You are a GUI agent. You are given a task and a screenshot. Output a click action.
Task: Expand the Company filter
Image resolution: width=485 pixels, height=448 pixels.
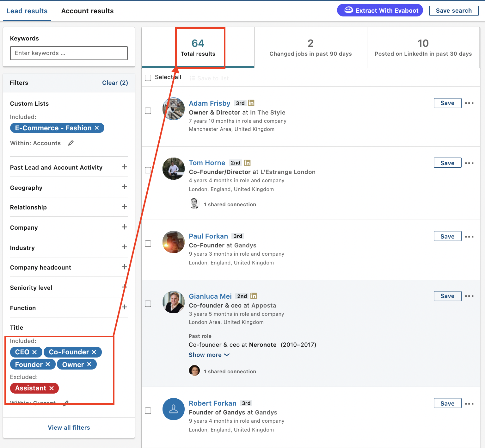[125, 227]
